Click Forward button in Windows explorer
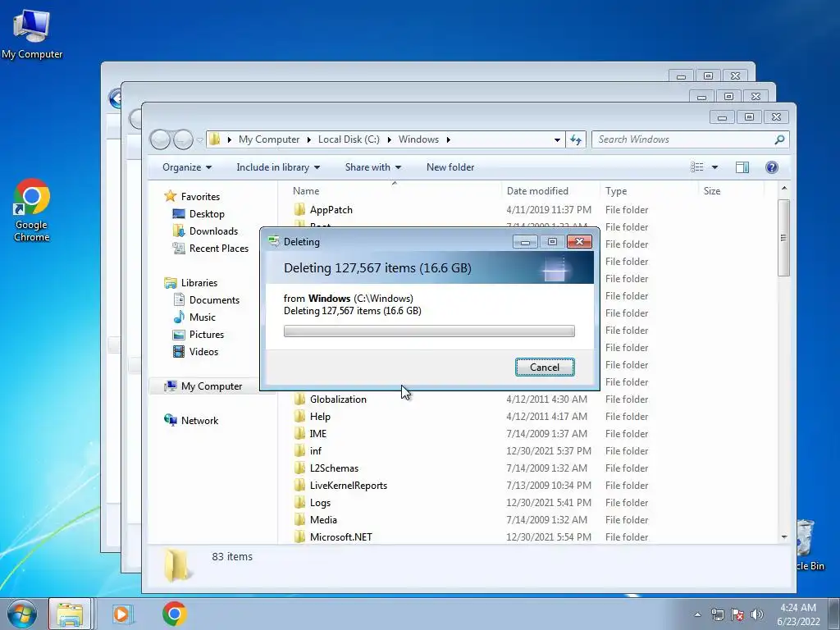The width and height of the screenshot is (840, 630). click(x=183, y=139)
